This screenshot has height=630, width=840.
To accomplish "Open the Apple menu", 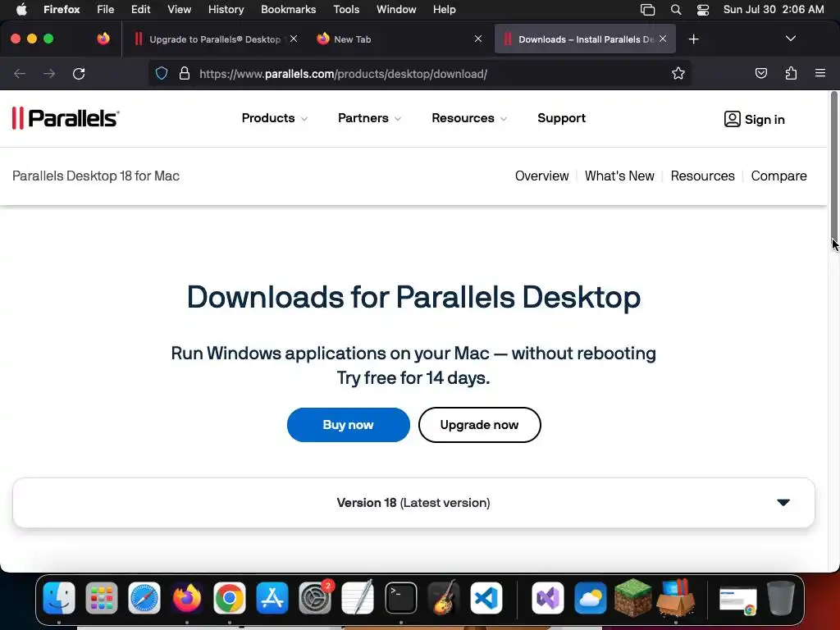I will pos(21,10).
